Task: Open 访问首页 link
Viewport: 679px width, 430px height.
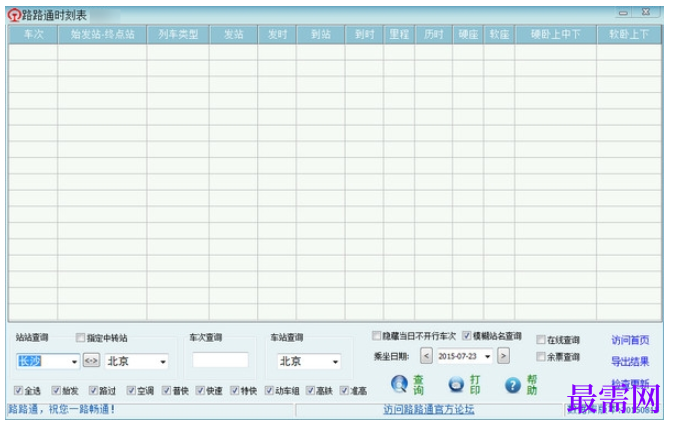Action: coord(630,340)
